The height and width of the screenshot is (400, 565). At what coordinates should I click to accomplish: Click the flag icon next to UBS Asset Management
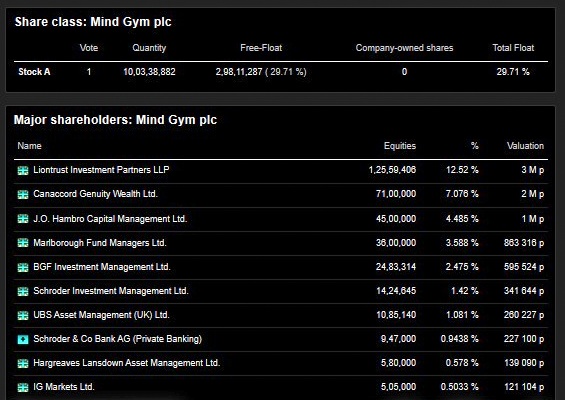pyautogui.click(x=23, y=315)
